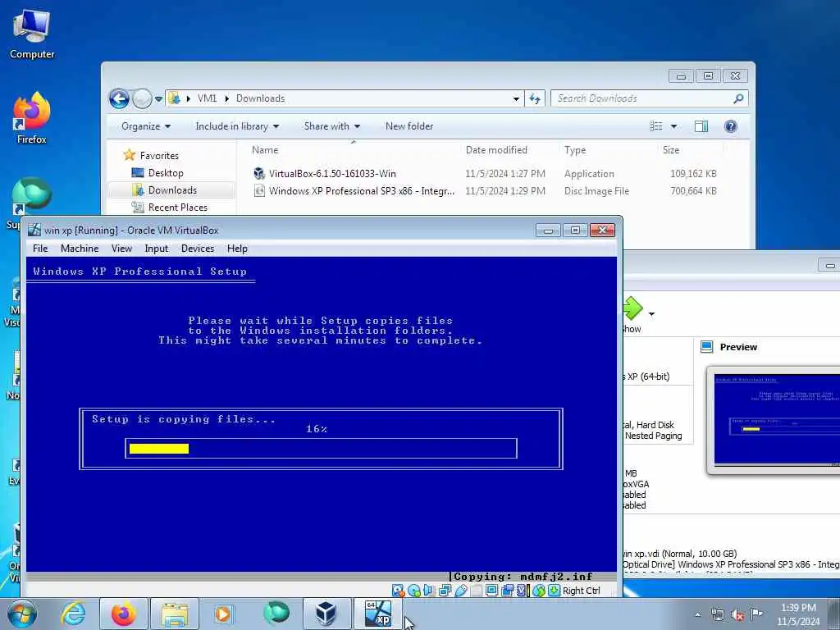Click the CPU virtualization 'V' indicator in status bar

pyautogui.click(x=521, y=591)
